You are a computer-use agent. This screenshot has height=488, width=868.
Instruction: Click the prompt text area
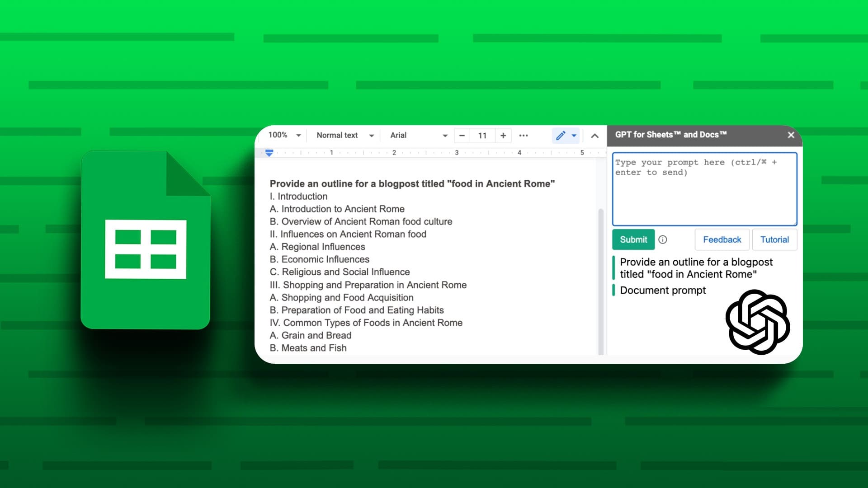(x=704, y=189)
